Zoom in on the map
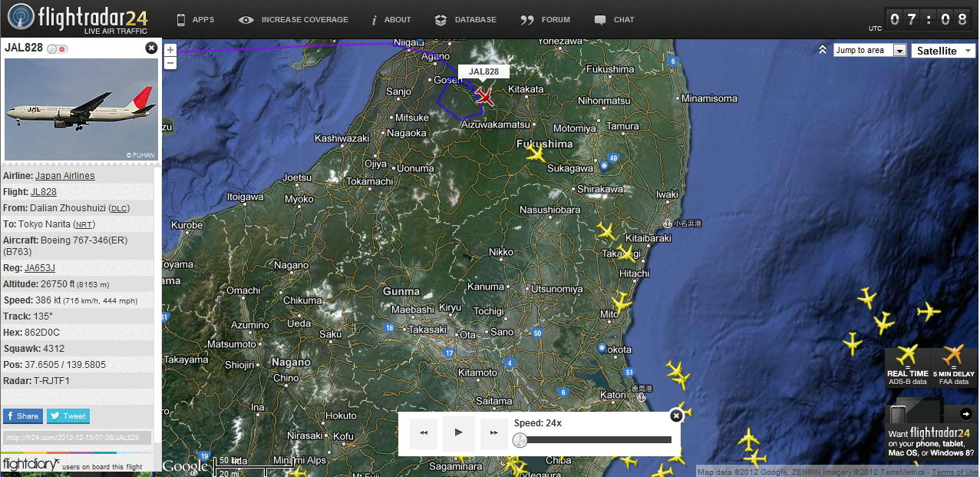Viewport: 980px width, 477px height. [x=170, y=50]
